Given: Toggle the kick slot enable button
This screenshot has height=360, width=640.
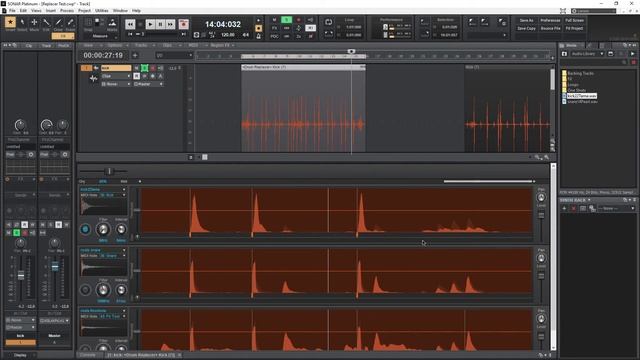Looking at the screenshot, I should click(x=85, y=229).
